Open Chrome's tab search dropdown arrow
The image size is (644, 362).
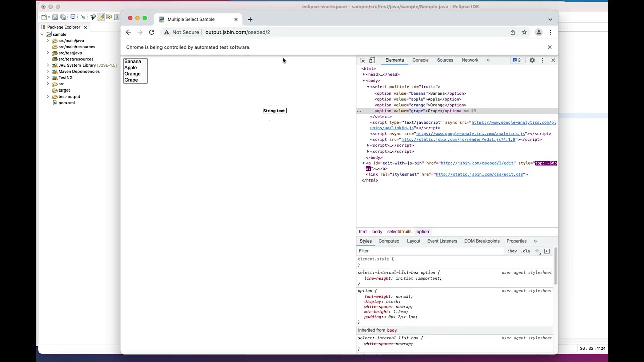pyautogui.click(x=550, y=19)
